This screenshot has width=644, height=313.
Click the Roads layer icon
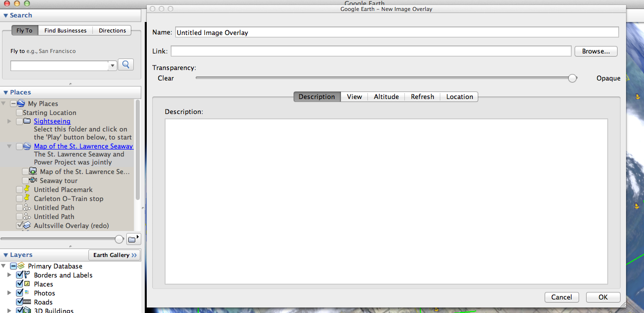pyautogui.click(x=27, y=302)
